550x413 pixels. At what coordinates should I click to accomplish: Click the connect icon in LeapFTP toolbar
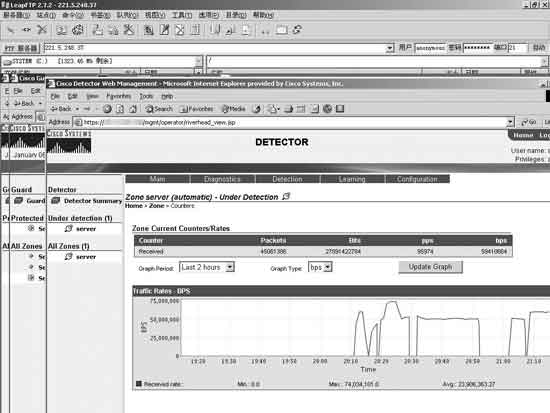pos(11,30)
